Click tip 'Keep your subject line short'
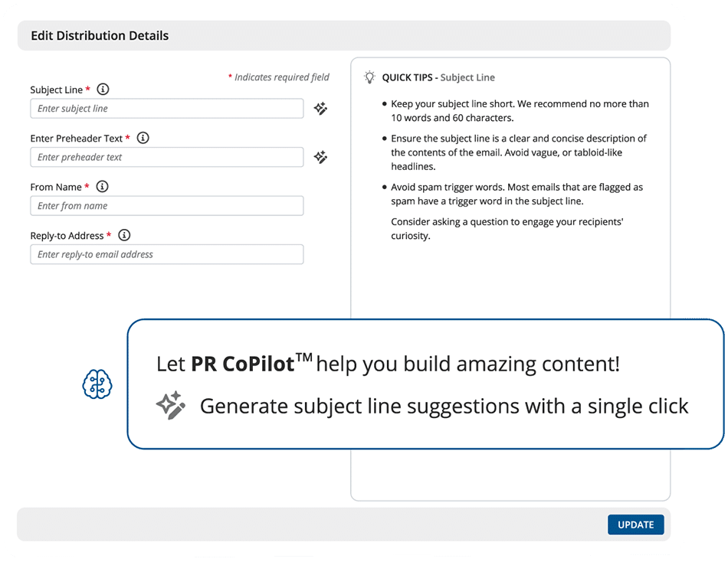728x562 pixels. coord(520,111)
